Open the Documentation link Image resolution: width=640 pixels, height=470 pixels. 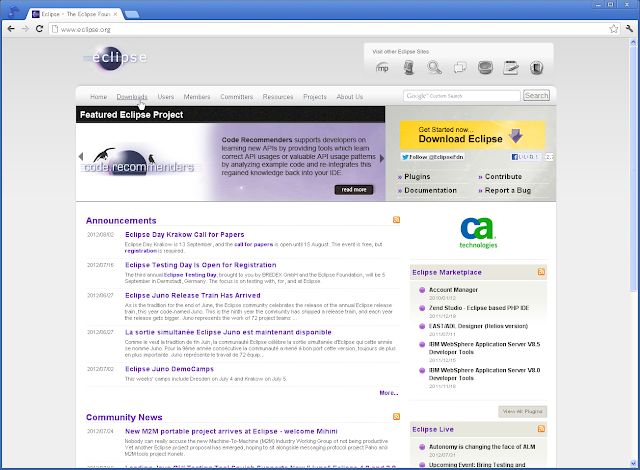(x=430, y=191)
